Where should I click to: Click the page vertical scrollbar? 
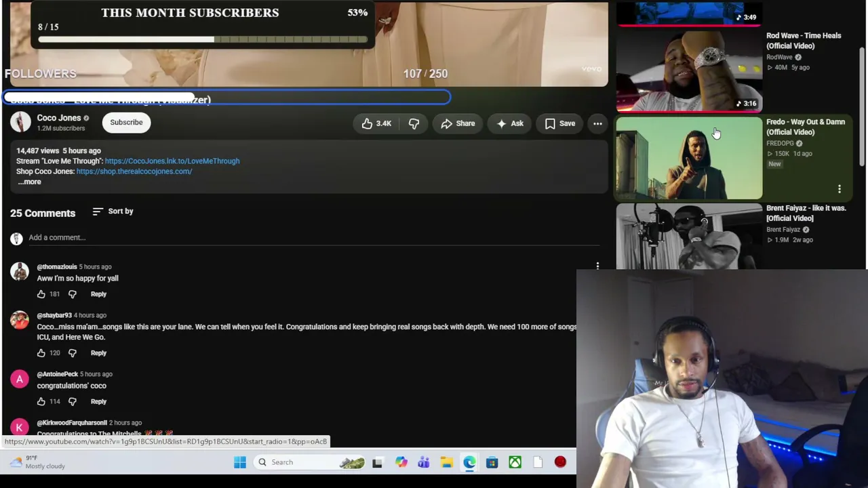click(863, 105)
